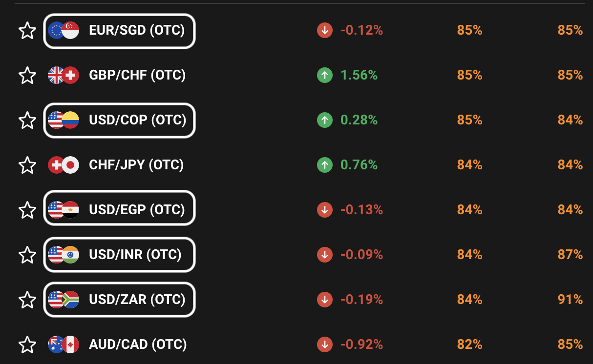Click the 91% payout for USD/ZAR
The width and height of the screenshot is (593, 364).
(x=570, y=299)
